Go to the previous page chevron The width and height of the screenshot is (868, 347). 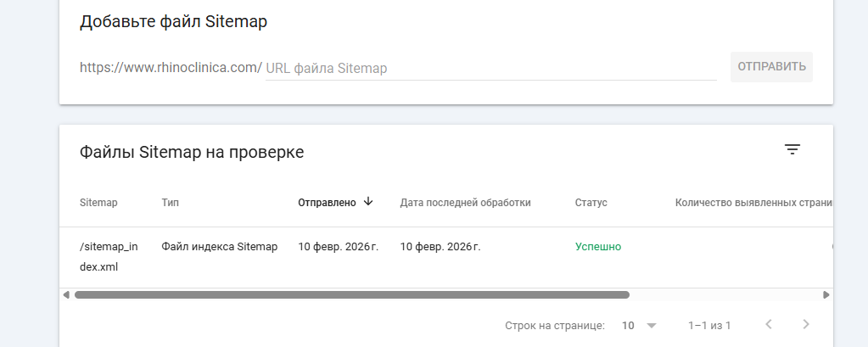pos(768,324)
